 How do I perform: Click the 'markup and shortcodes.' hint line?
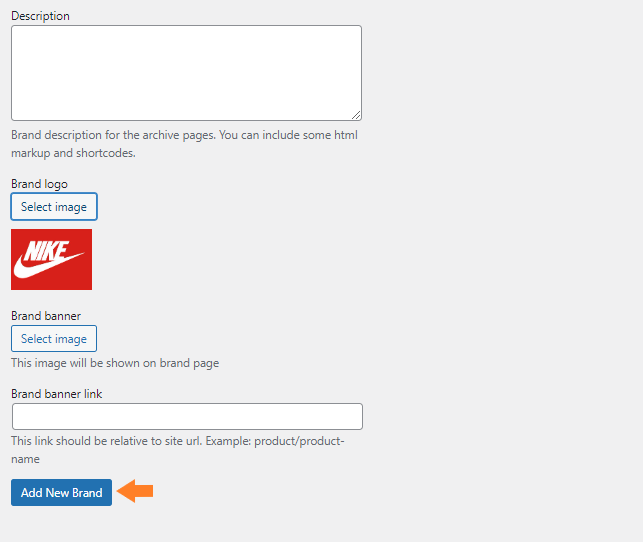pos(73,153)
